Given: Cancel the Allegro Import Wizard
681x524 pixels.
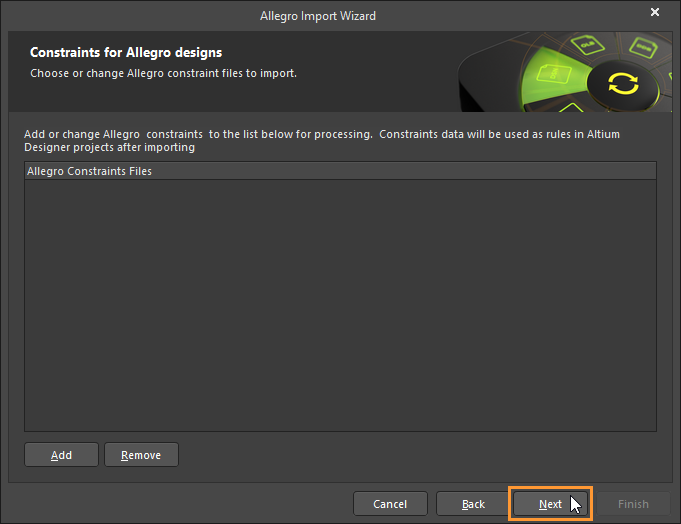Looking at the screenshot, I should [390, 504].
